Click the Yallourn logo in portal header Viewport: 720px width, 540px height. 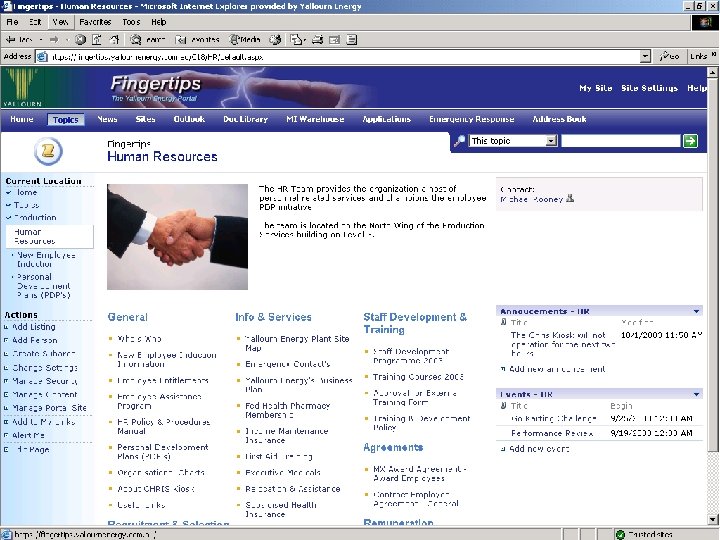[x=22, y=87]
